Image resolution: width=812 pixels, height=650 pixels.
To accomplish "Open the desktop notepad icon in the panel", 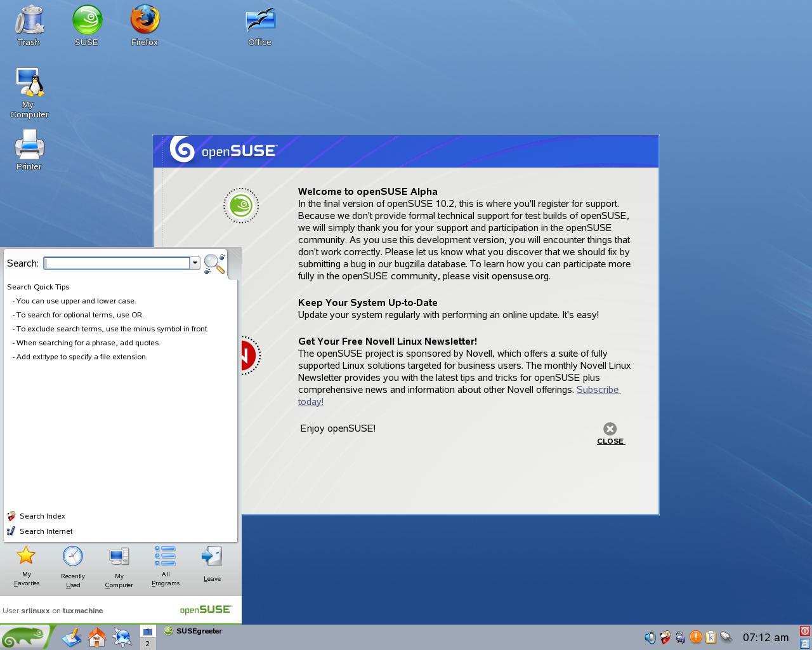I will [72, 637].
